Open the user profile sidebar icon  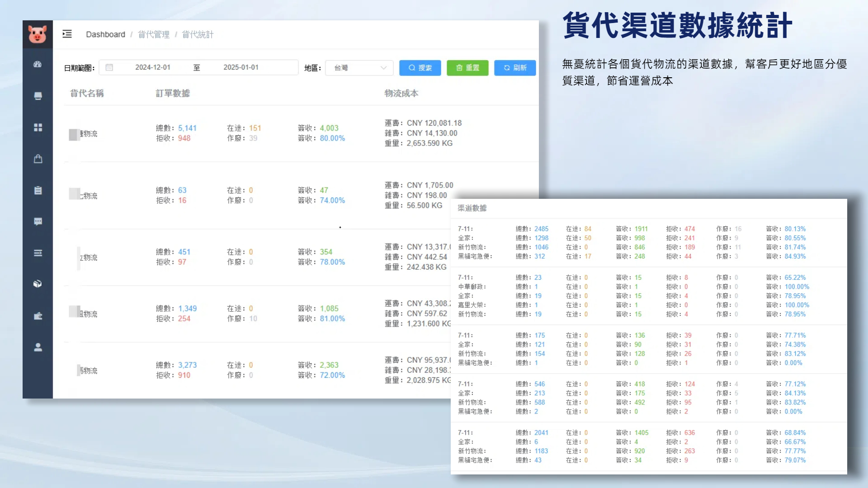coord(38,347)
